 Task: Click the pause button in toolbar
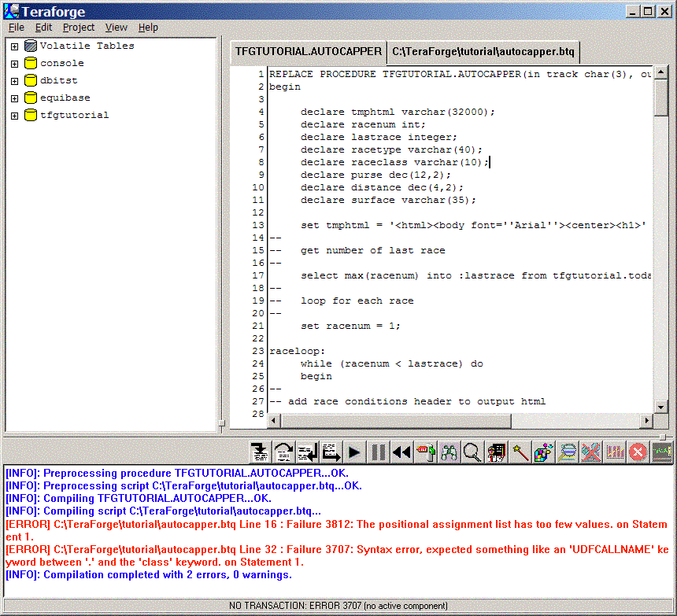pyautogui.click(x=379, y=452)
